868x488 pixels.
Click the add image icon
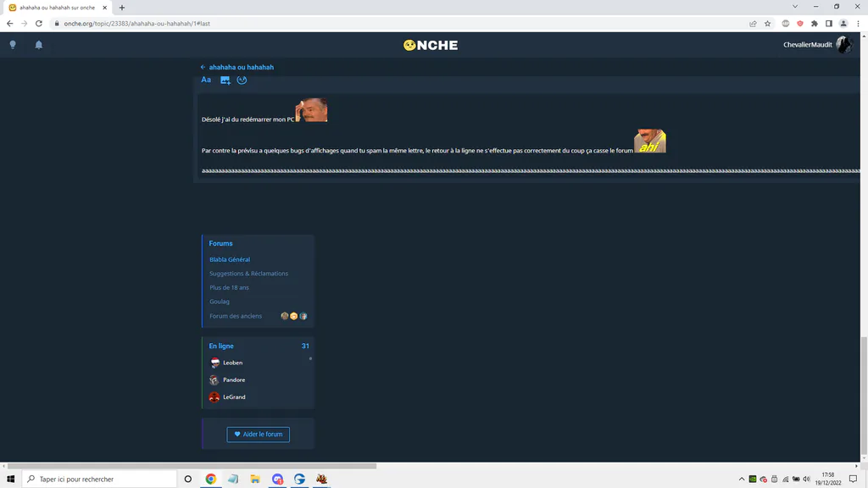[225, 80]
